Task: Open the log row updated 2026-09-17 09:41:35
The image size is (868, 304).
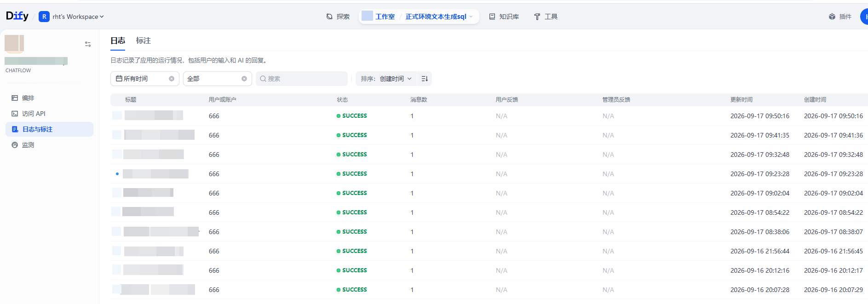Action: point(489,135)
